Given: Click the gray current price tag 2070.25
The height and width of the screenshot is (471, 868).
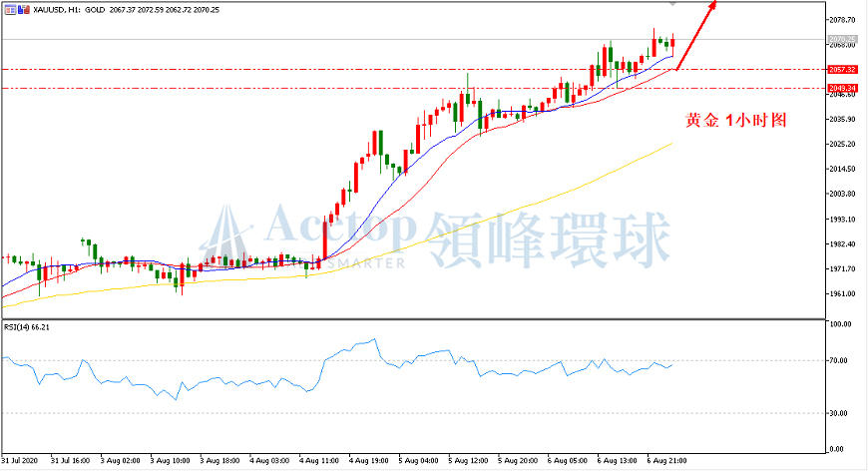Looking at the screenshot, I should [x=842, y=39].
